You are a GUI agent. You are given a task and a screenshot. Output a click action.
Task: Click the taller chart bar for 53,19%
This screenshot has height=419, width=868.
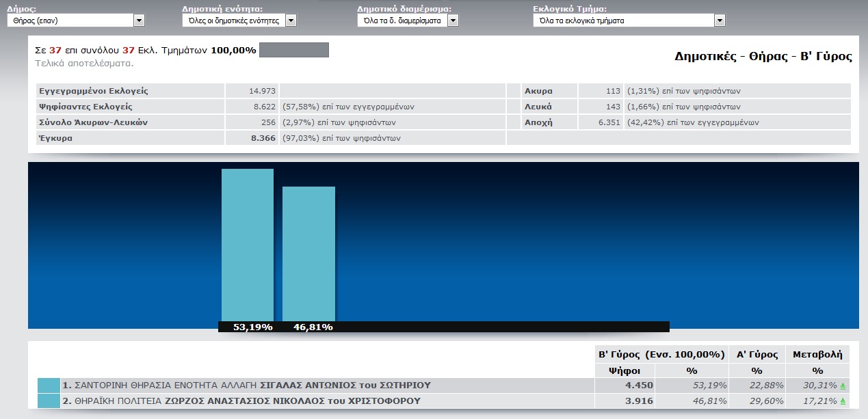(x=247, y=246)
